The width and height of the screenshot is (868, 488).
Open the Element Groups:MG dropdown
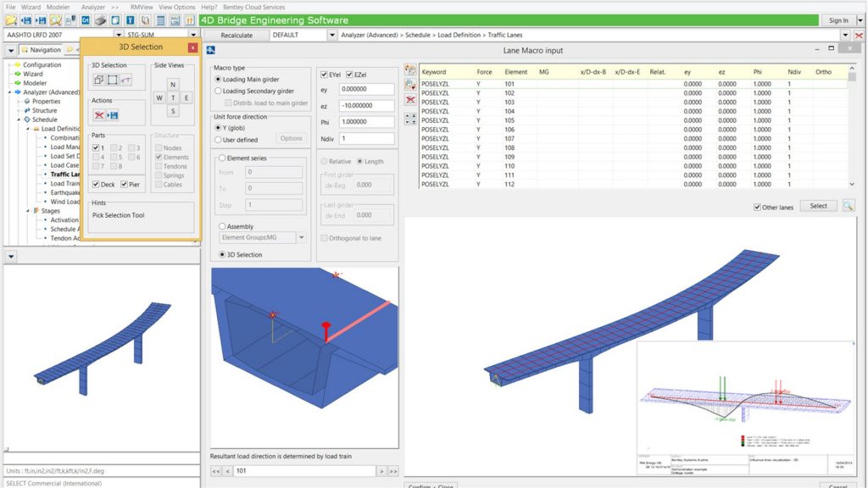coord(301,237)
